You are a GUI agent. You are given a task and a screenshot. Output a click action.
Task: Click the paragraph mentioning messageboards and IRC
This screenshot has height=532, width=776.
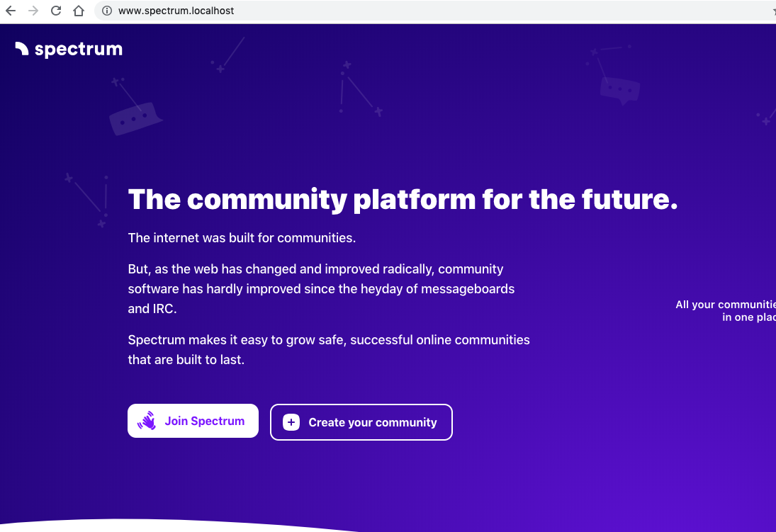321,289
